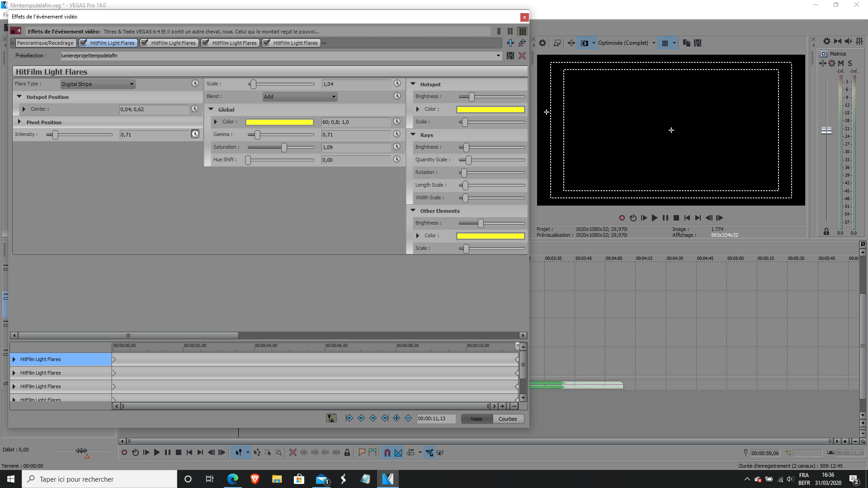Select the Zoom edit tool
This screenshot has width=868, height=488.
pos(278,452)
